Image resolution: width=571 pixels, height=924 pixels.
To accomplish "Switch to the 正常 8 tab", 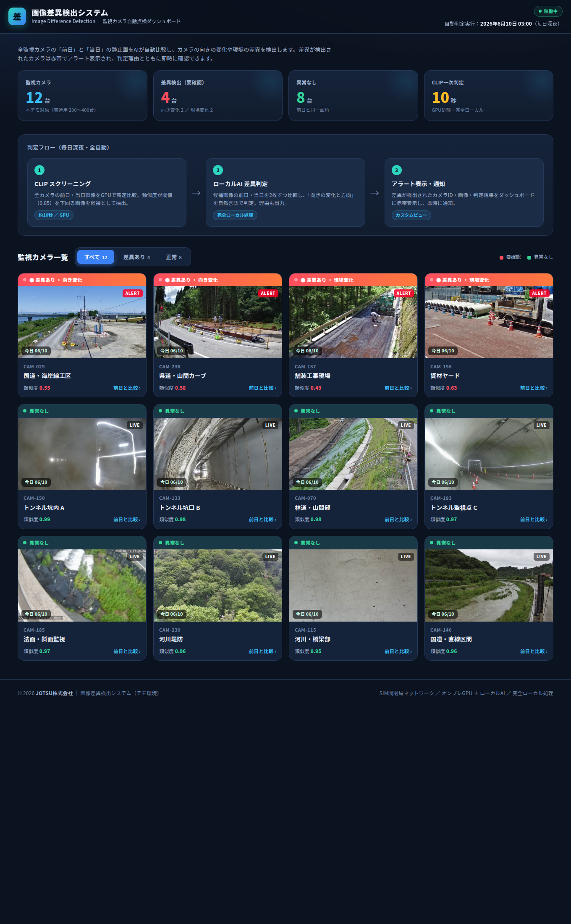I will coord(174,257).
